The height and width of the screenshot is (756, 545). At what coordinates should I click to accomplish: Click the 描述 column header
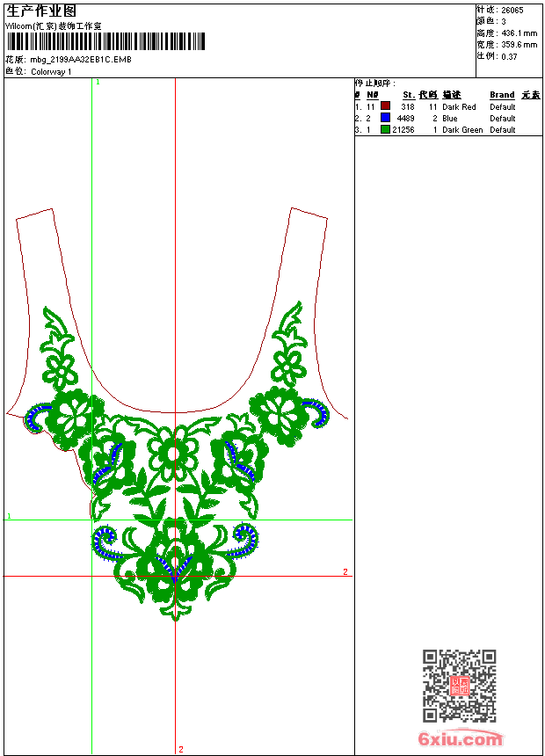pyautogui.click(x=452, y=95)
